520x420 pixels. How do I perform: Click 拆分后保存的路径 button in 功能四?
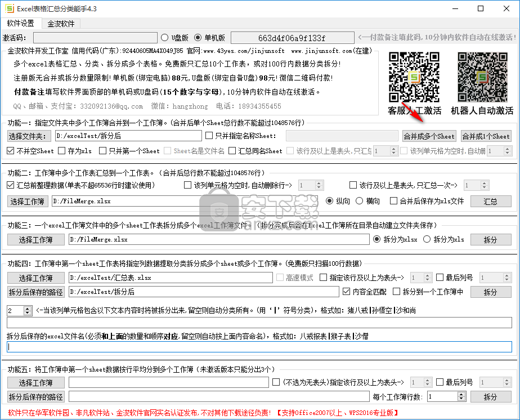click(x=36, y=292)
